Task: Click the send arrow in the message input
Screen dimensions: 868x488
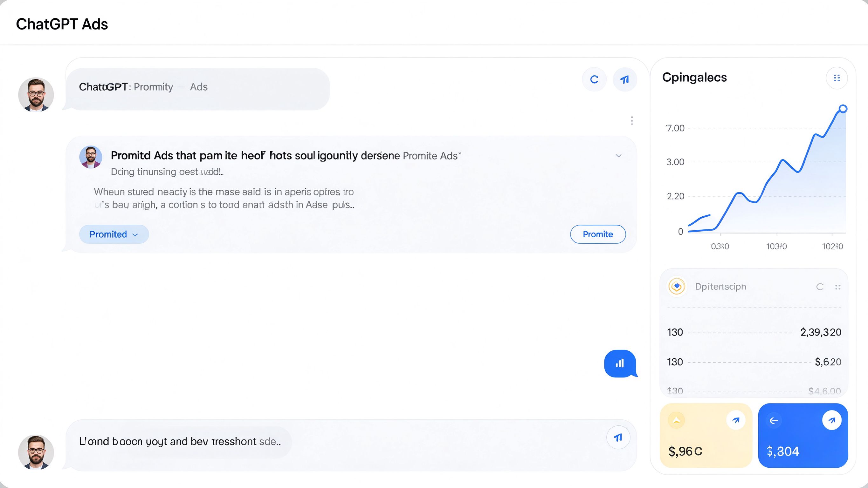Action: [x=618, y=437]
